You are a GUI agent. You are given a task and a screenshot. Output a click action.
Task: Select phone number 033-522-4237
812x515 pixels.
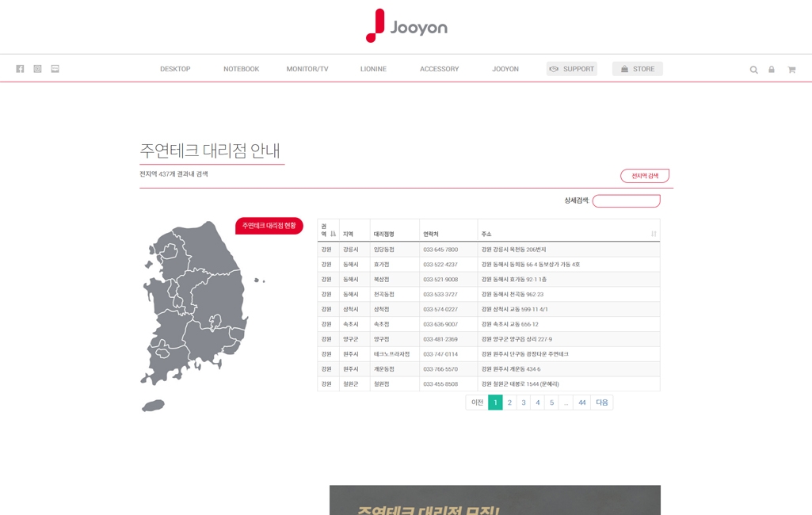[x=440, y=265]
